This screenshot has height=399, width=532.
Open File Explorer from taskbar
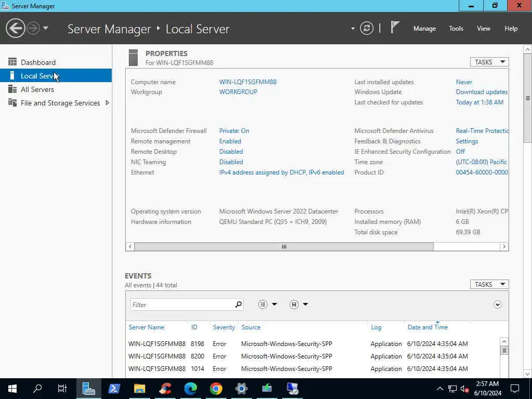click(x=139, y=389)
